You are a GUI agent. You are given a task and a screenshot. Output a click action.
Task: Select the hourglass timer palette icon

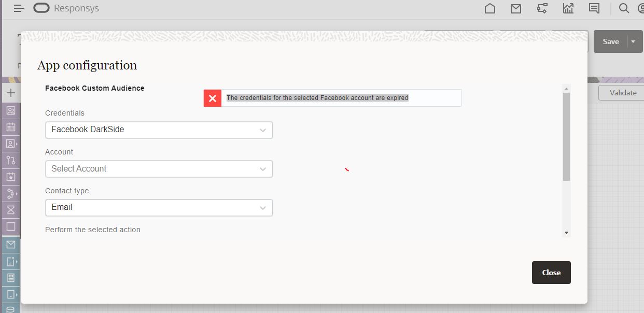[x=11, y=210]
